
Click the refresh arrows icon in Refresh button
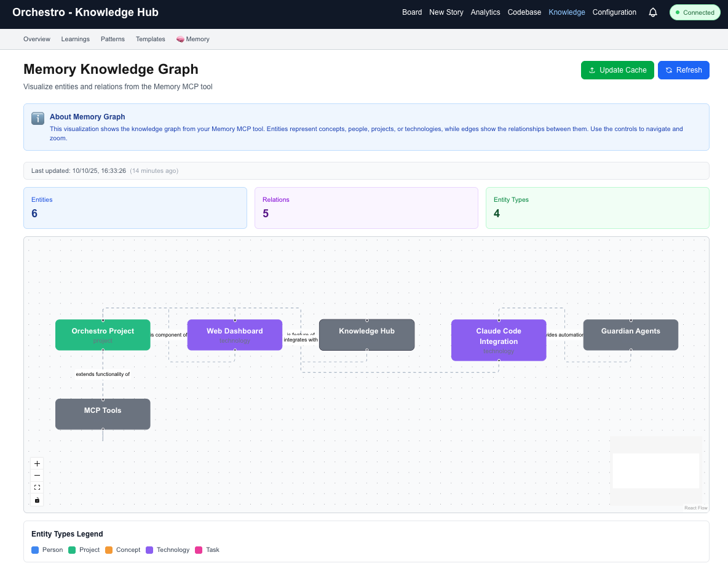668,70
